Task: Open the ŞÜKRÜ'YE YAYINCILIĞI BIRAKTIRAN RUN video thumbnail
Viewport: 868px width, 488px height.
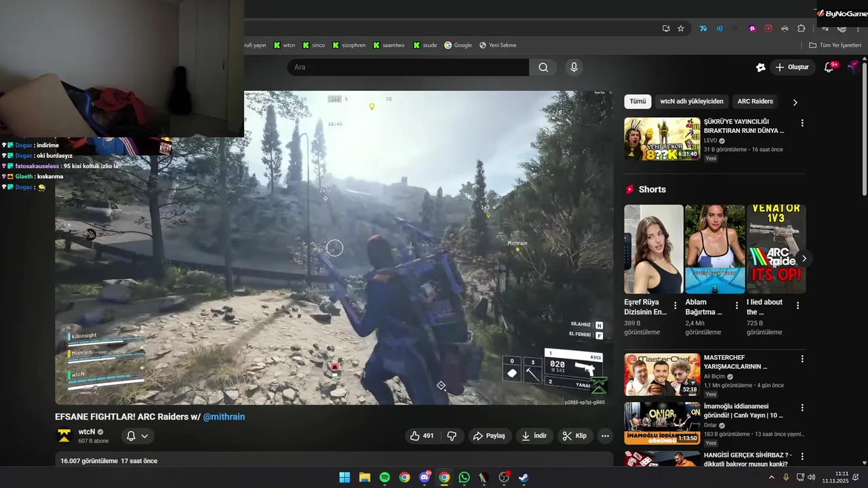Action: 662,139
